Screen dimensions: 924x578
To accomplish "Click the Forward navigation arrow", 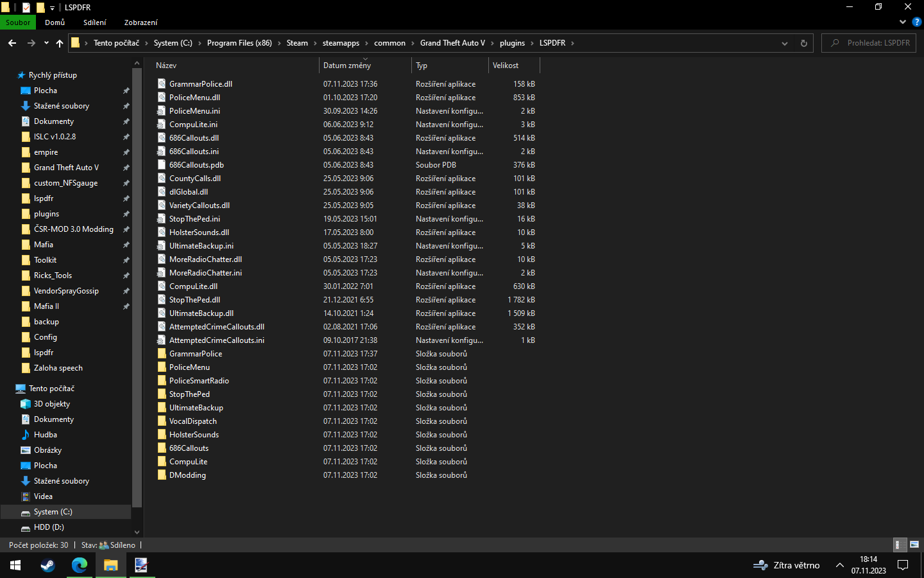I will click(x=31, y=43).
